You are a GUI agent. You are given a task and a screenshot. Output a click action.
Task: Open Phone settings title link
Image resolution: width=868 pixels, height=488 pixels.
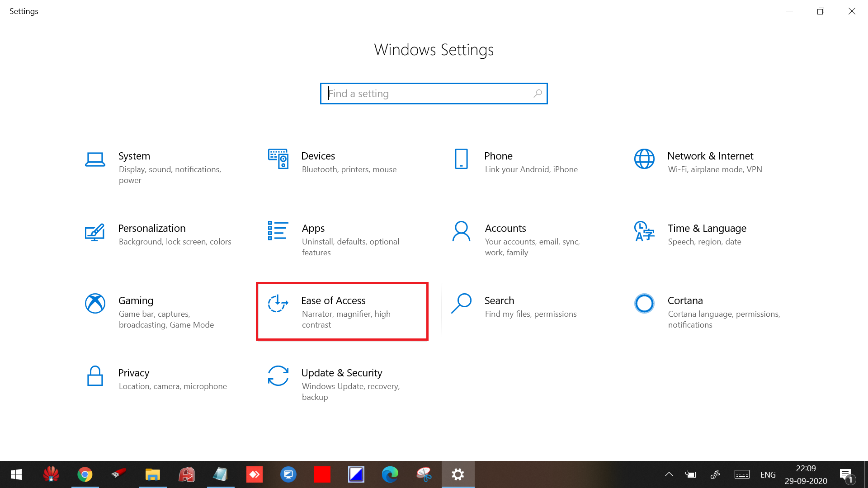pyautogui.click(x=498, y=156)
